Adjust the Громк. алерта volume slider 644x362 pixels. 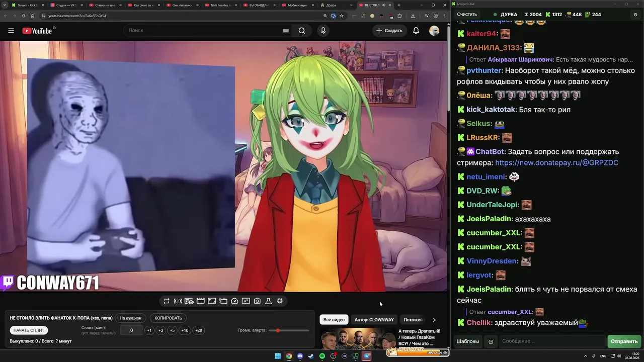pyautogui.click(x=289, y=330)
